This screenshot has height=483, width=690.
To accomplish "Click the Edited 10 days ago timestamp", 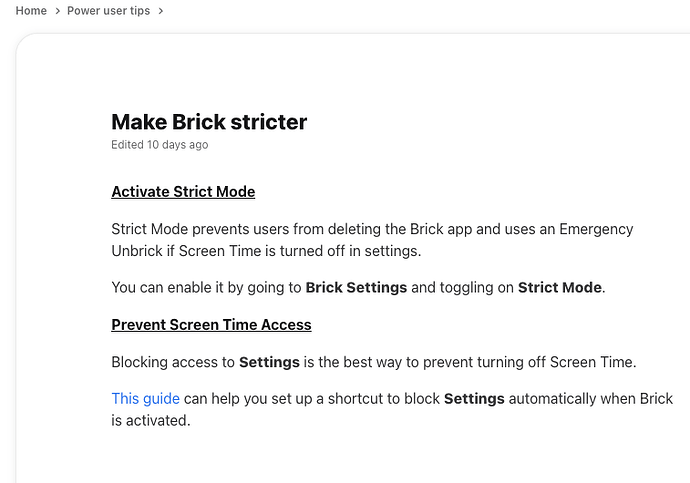I will (x=160, y=145).
